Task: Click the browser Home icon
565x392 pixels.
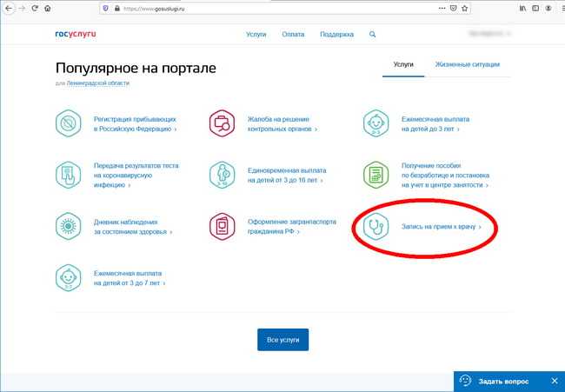Action: [48, 9]
